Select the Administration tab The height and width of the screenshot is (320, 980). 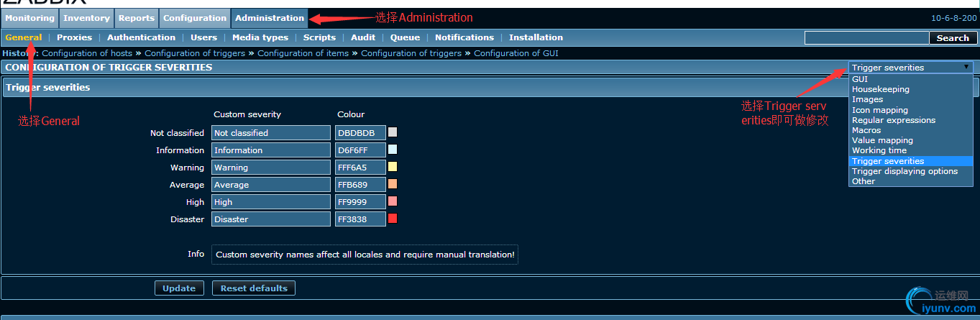click(x=270, y=18)
